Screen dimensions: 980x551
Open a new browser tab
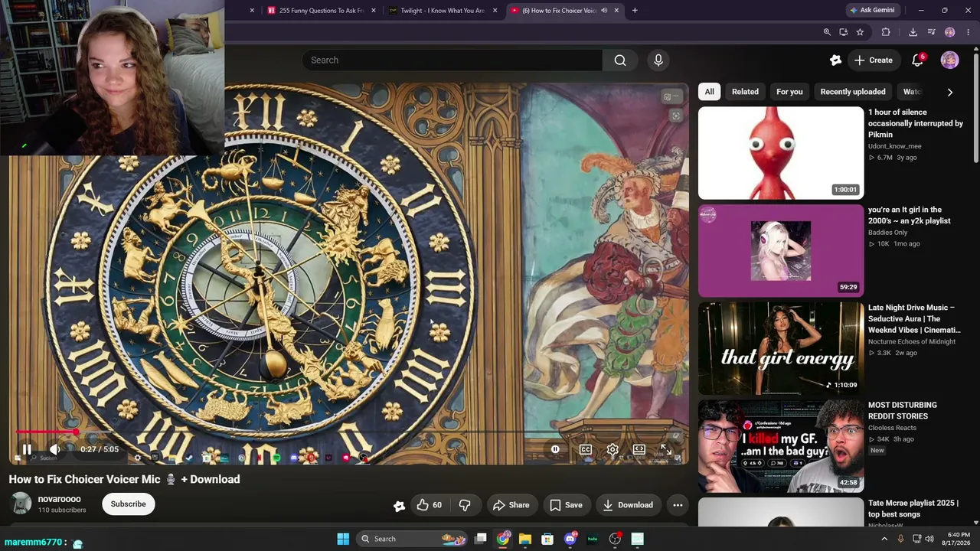pyautogui.click(x=635, y=11)
